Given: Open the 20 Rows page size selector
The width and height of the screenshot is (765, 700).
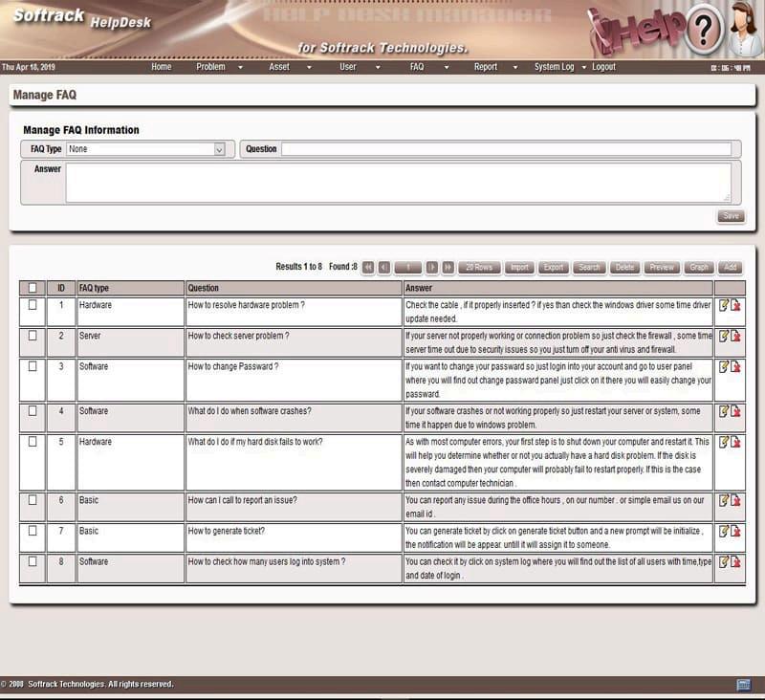Looking at the screenshot, I should pos(479,268).
